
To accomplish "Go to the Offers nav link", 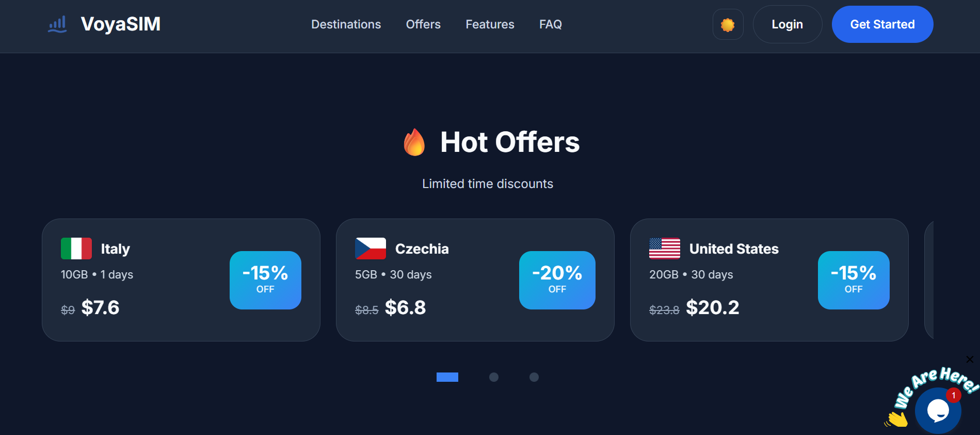I will [423, 24].
